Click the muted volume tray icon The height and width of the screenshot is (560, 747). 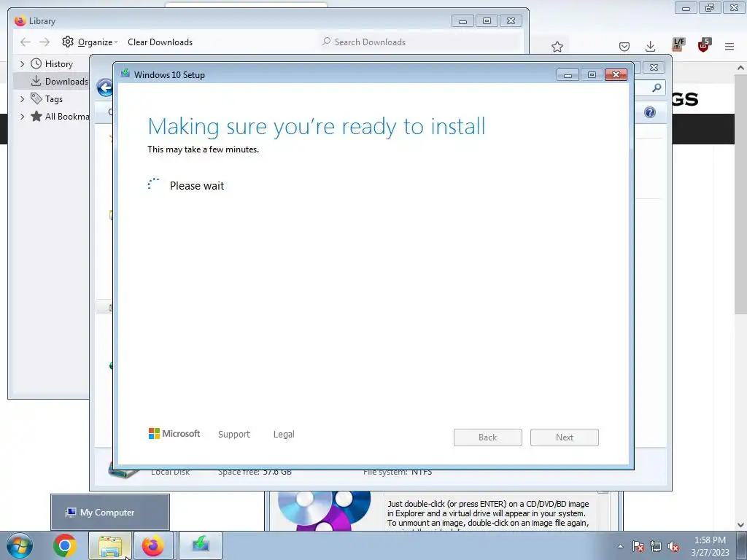(673, 547)
